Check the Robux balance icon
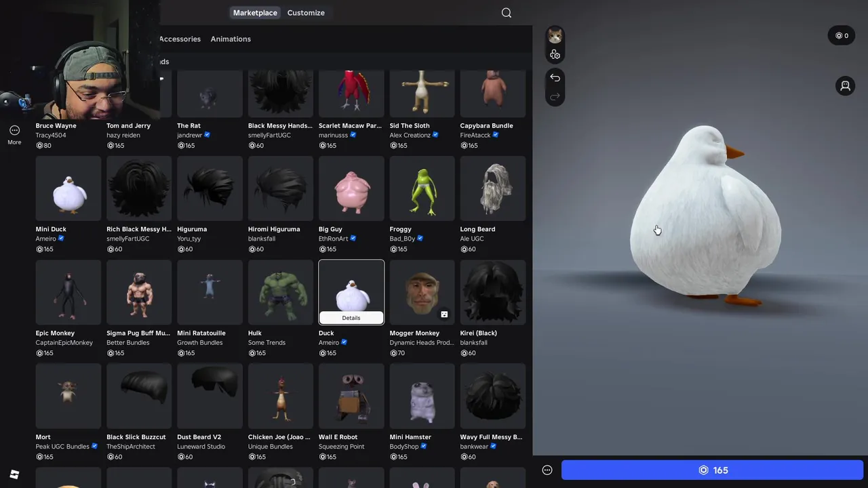 coord(842,36)
